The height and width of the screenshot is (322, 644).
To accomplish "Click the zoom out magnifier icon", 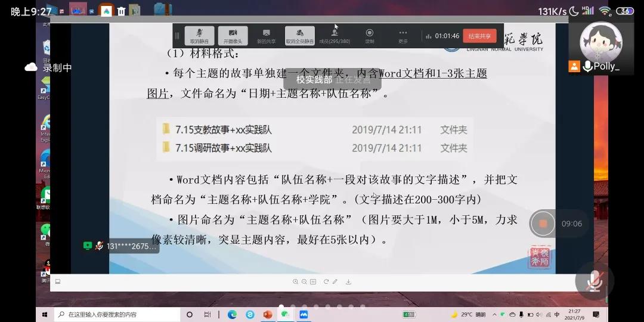I will click(x=304, y=282).
